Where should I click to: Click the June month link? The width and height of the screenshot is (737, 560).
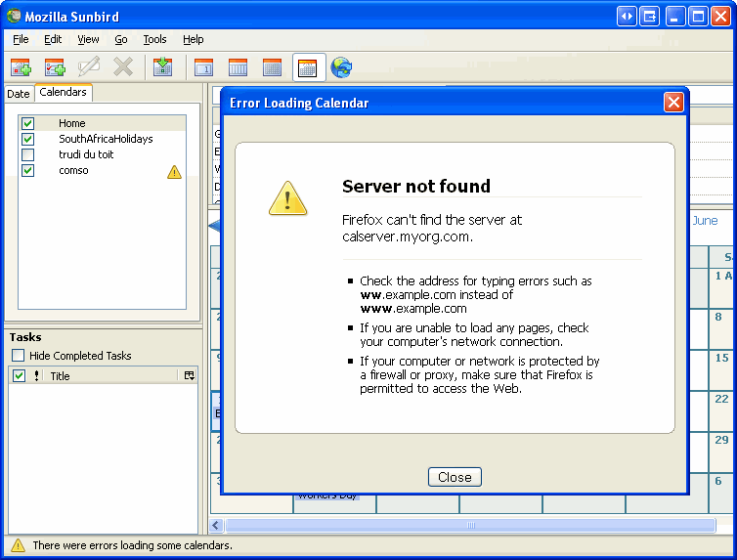click(705, 221)
